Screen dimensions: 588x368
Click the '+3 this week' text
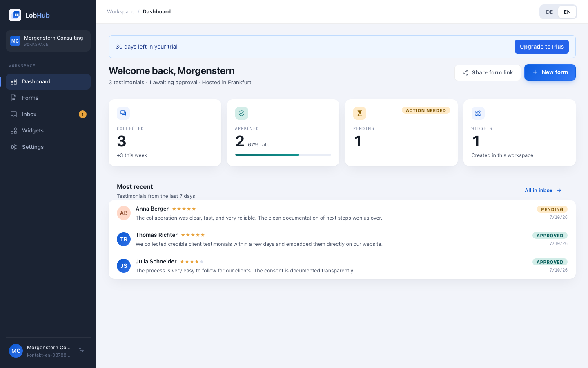tap(132, 155)
